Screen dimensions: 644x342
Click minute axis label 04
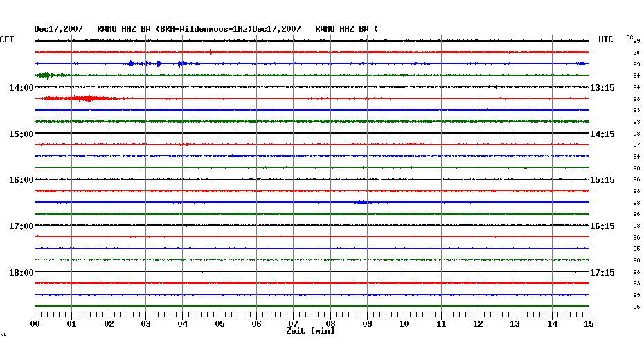click(x=183, y=324)
